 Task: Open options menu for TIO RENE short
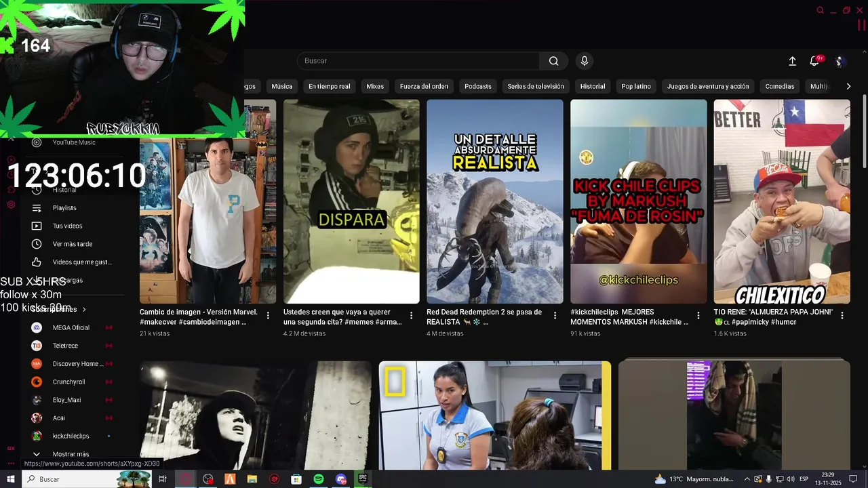click(842, 316)
